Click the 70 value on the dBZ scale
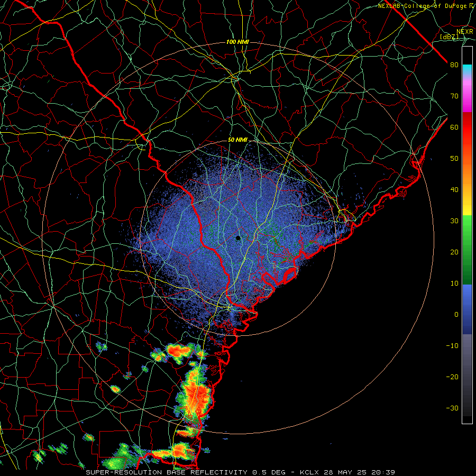Screen dimensions: 476x476 coord(454,96)
